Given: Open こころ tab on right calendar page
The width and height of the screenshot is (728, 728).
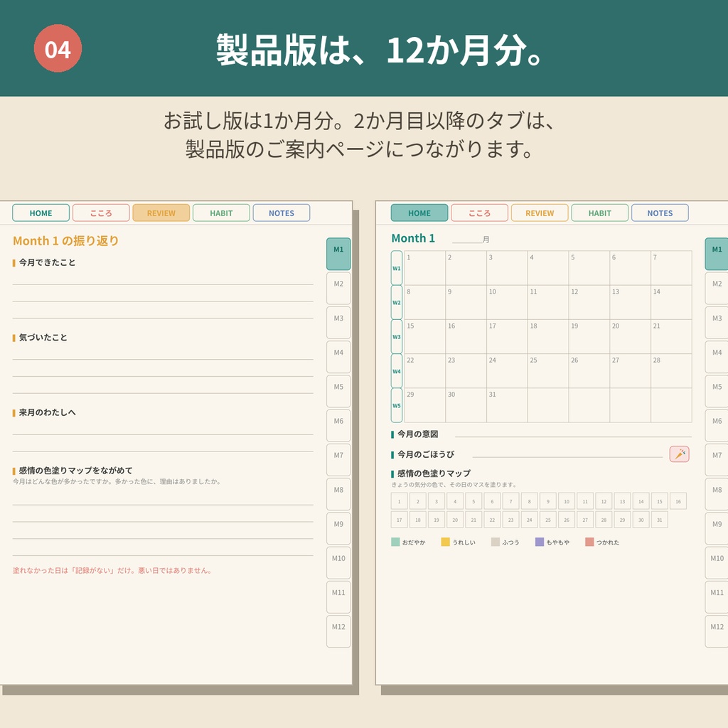Looking at the screenshot, I should [x=480, y=213].
